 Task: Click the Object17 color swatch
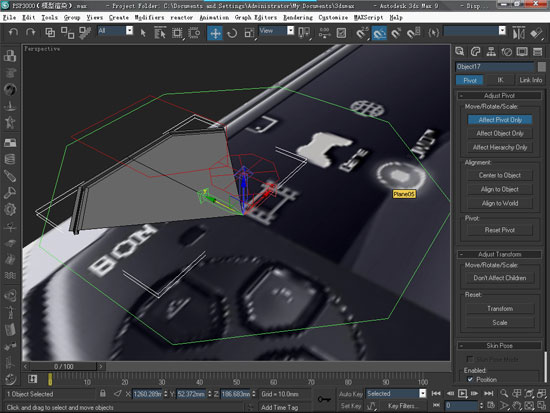coord(542,66)
